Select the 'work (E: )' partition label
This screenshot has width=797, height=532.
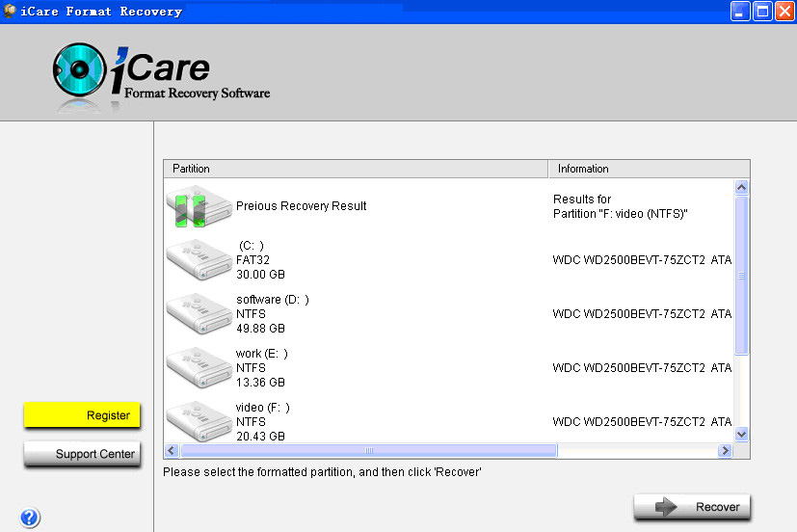click(262, 353)
